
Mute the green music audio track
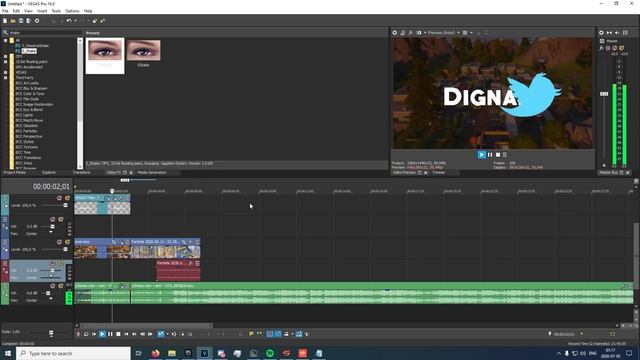[x=53, y=286]
